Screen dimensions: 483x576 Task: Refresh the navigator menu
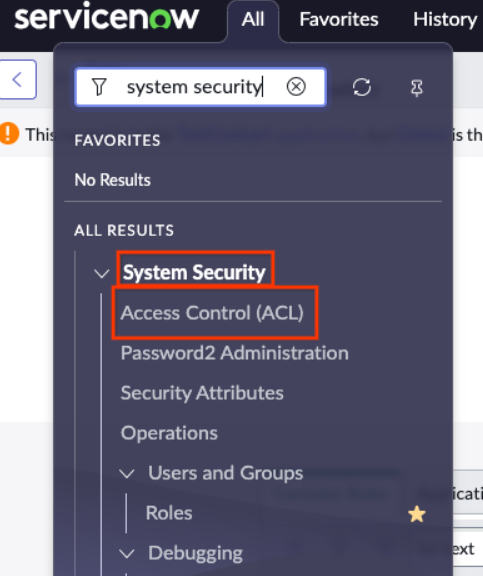[x=362, y=87]
